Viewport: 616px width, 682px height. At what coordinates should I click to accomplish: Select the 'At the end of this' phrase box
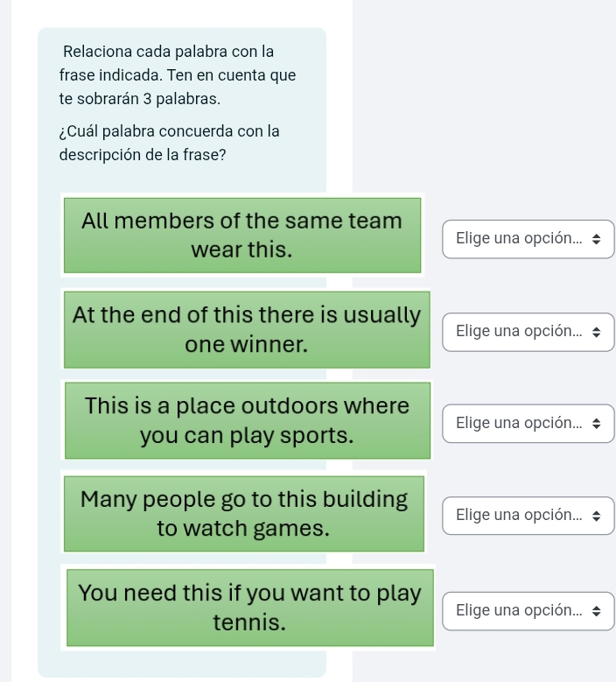tap(247, 329)
